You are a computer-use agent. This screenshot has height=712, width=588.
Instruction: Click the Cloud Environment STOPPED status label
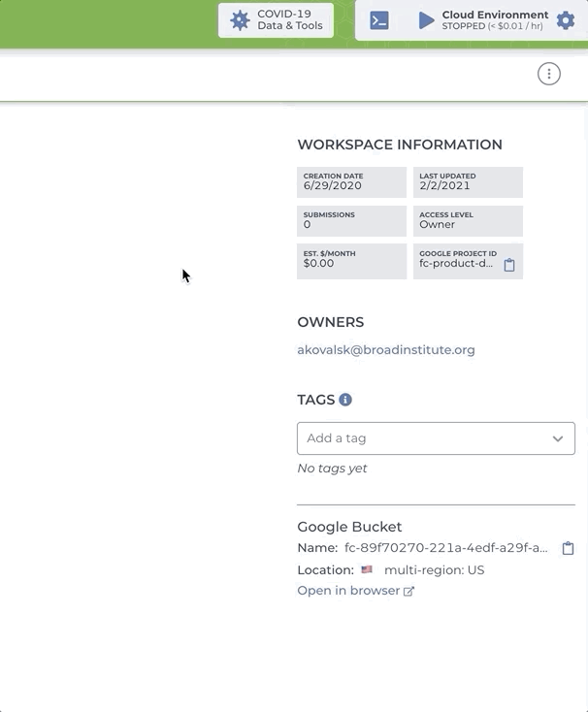pos(493,26)
